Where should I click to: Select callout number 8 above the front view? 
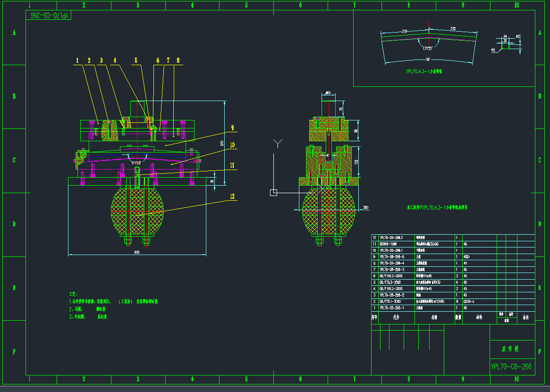click(x=178, y=60)
